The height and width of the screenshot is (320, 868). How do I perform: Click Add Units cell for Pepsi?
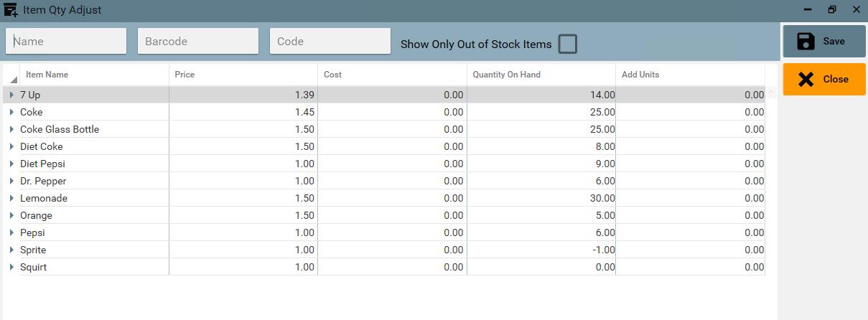(691, 232)
